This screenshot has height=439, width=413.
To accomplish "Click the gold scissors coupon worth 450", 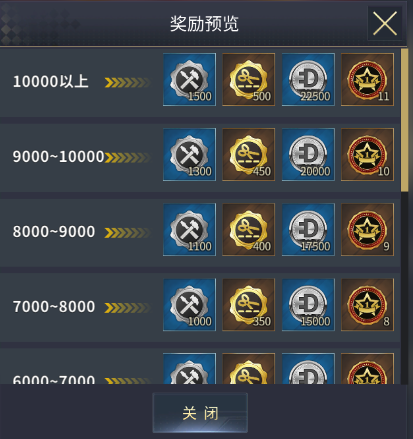I will [x=249, y=155].
